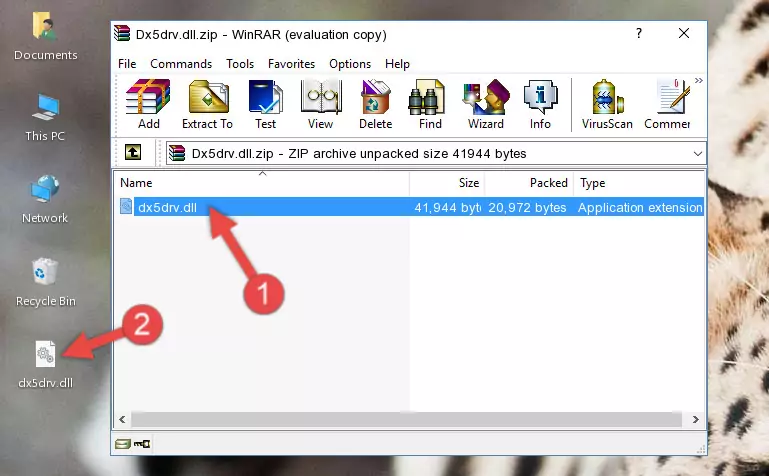Open the Find tool
Screen dimensions: 769x476
430,104
